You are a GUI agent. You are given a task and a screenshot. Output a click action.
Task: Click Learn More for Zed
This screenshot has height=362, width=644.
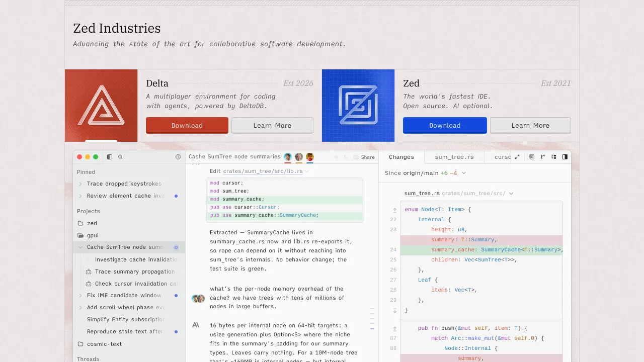[530, 126]
